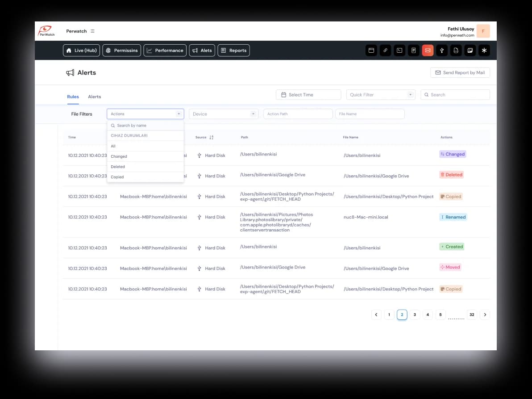Viewport: 532px width, 399px height.
Task: Click the Send Report by Mail button
Action: pos(460,72)
